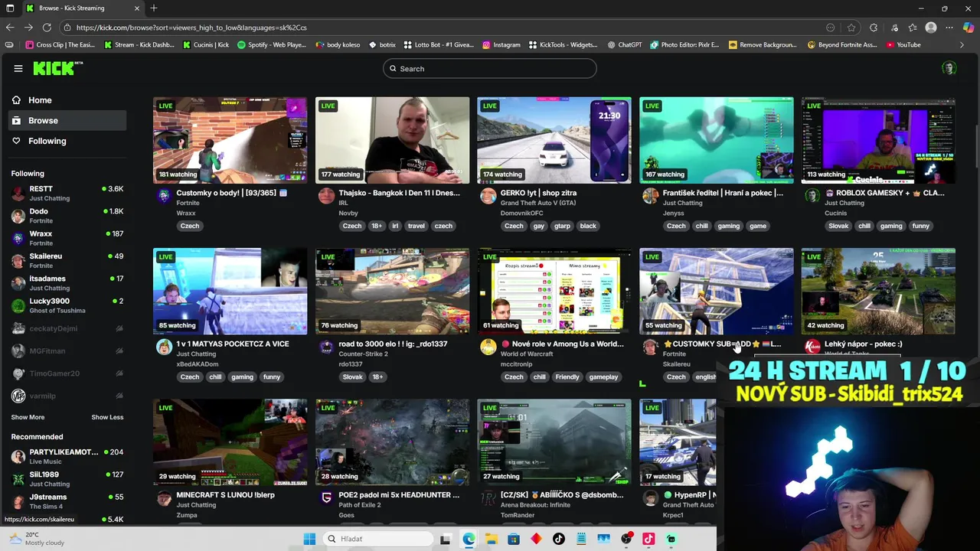This screenshot has width=980, height=551.
Task: Open the user profile avatar menu
Action: click(x=949, y=68)
